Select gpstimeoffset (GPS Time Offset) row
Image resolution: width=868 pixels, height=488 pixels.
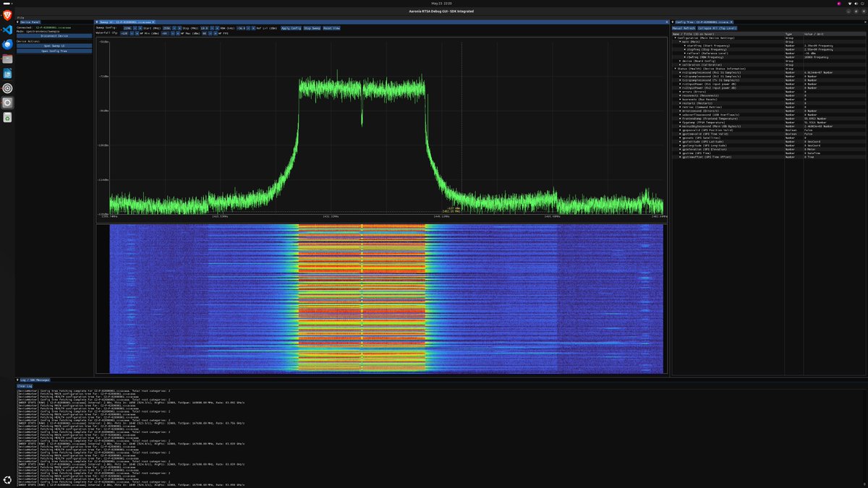tap(768, 157)
